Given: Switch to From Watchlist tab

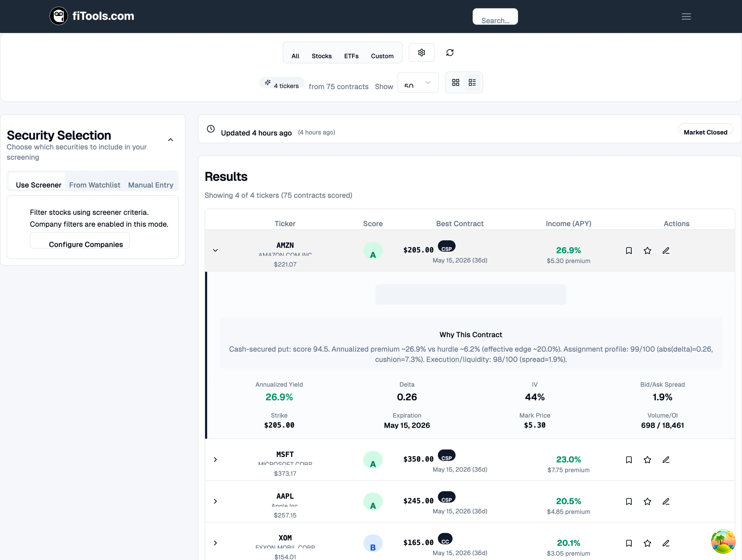Looking at the screenshot, I should point(95,185).
